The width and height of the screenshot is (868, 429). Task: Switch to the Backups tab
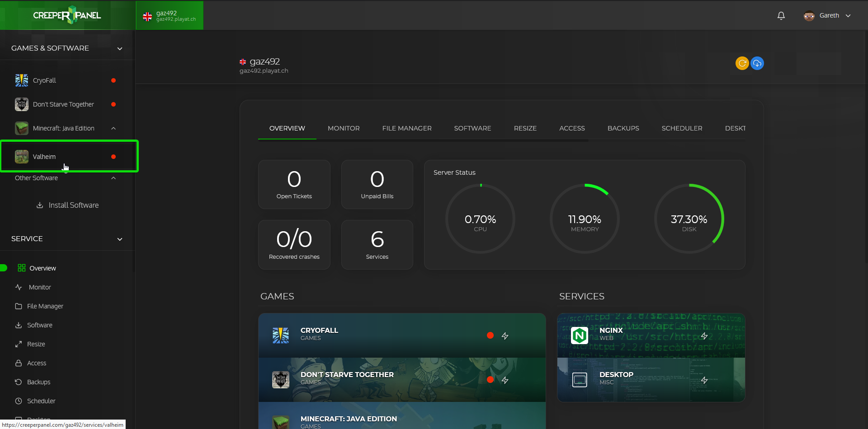coord(623,128)
